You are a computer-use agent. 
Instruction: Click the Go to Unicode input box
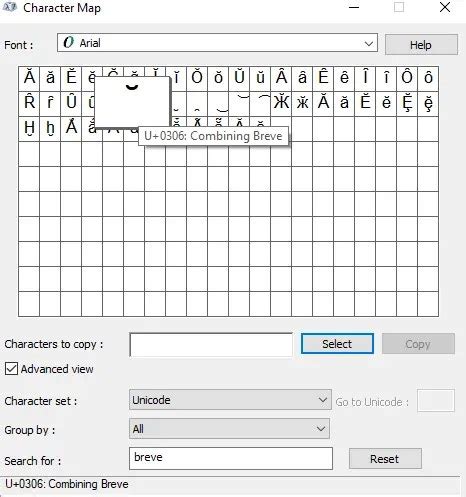point(436,400)
